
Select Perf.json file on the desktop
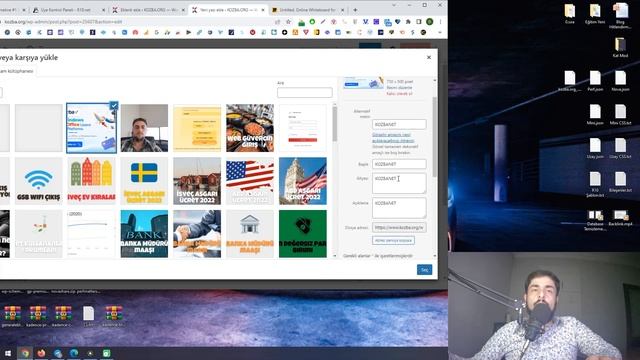pyautogui.click(x=595, y=81)
